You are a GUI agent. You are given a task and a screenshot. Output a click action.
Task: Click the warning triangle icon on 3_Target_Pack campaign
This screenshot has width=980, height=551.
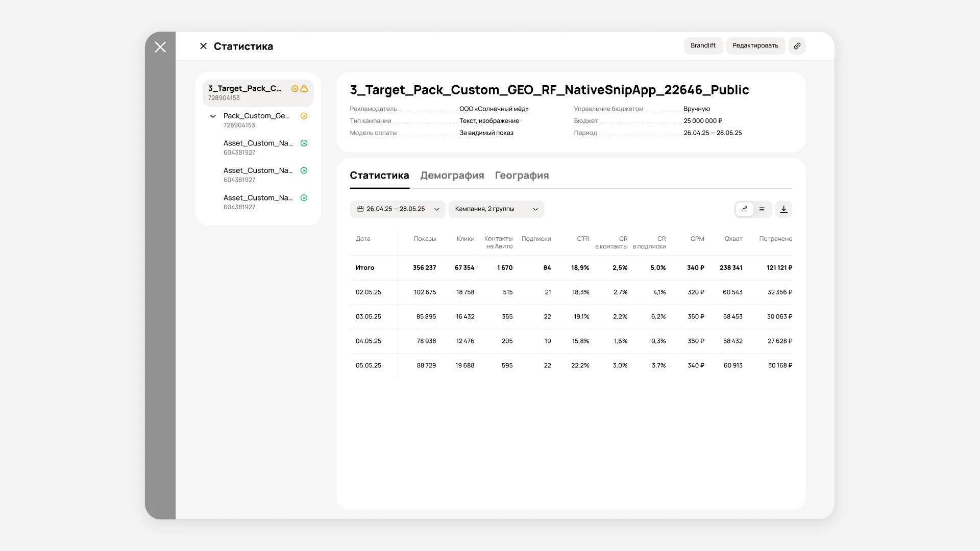[304, 89]
